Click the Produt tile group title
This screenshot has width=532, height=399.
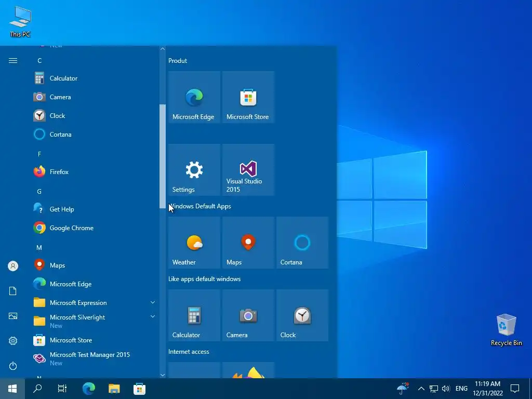click(178, 61)
